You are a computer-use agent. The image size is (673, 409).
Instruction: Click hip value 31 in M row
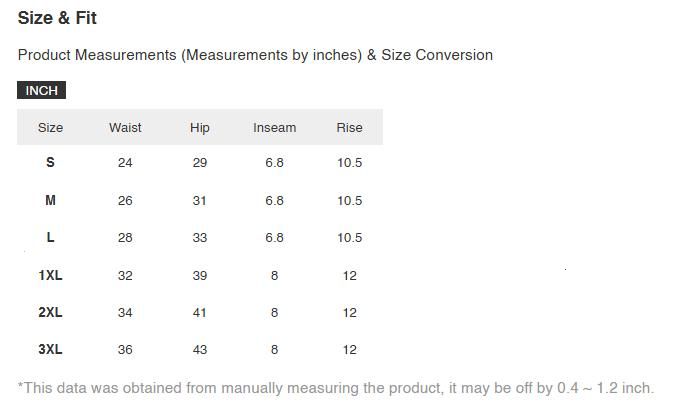click(x=200, y=201)
